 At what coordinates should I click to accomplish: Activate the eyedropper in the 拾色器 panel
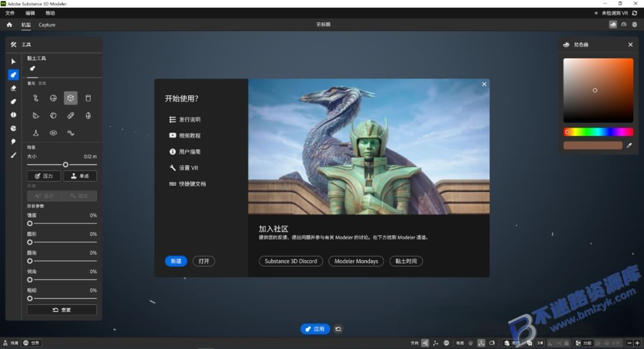629,145
